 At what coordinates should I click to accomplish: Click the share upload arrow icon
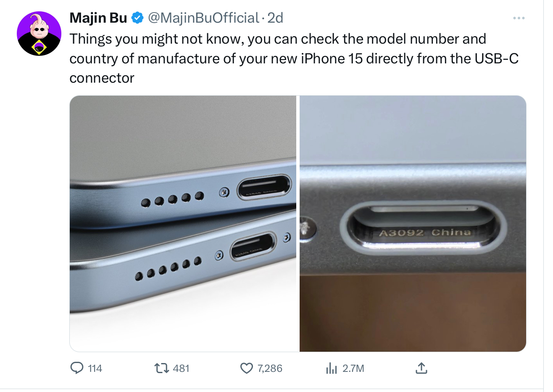click(421, 368)
